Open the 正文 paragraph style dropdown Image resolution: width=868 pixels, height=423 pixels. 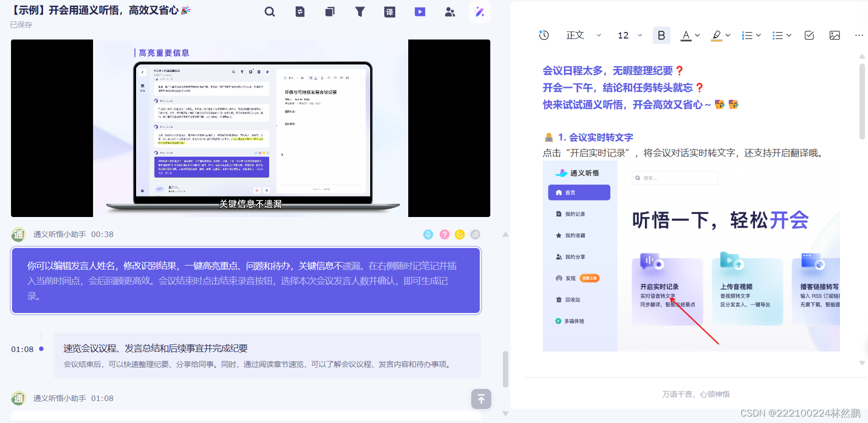click(583, 35)
